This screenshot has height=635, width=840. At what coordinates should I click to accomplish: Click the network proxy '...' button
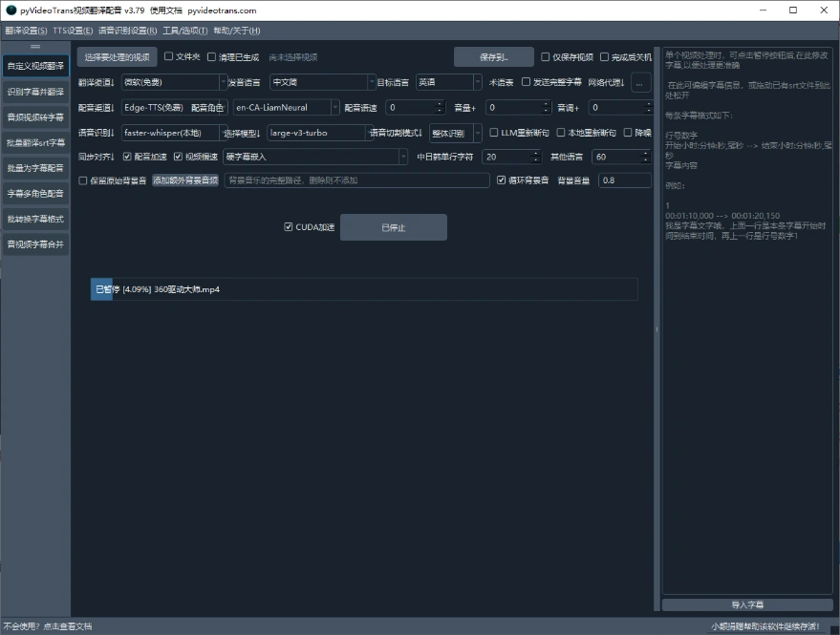coord(641,82)
